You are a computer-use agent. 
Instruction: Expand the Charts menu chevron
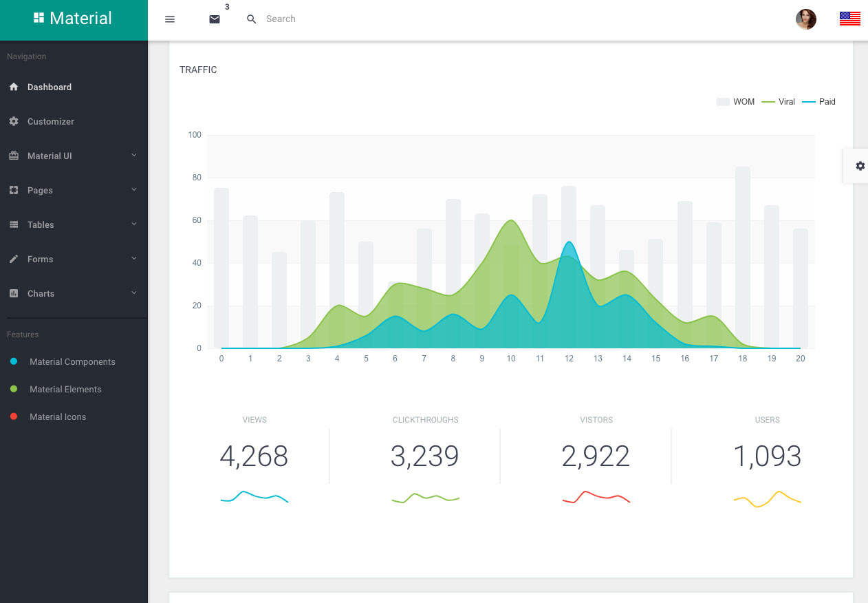click(x=134, y=293)
